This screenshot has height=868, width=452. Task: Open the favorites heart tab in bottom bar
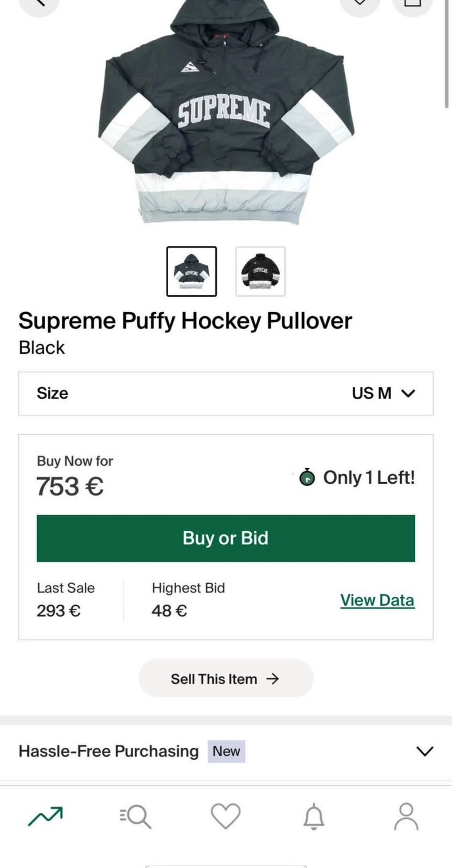tap(226, 816)
